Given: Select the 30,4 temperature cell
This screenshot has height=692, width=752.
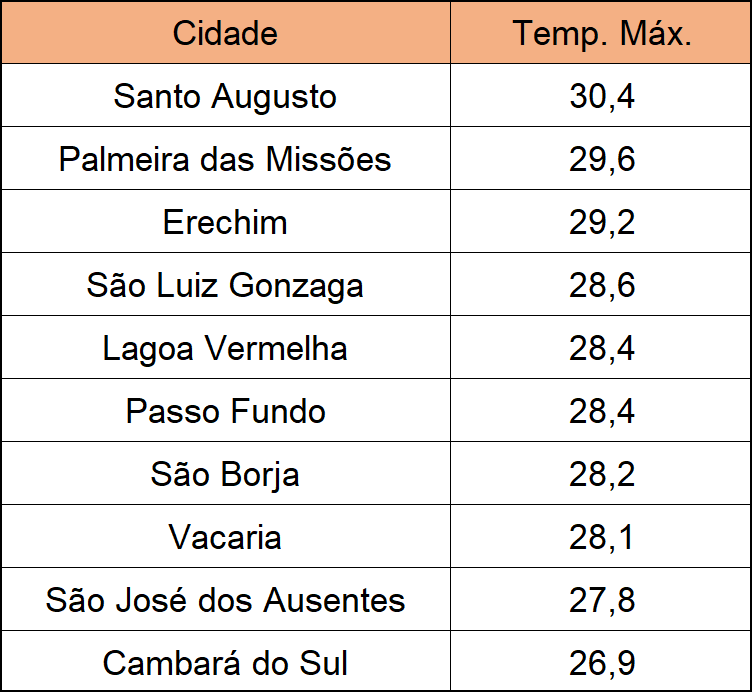Looking at the screenshot, I should click(601, 95).
